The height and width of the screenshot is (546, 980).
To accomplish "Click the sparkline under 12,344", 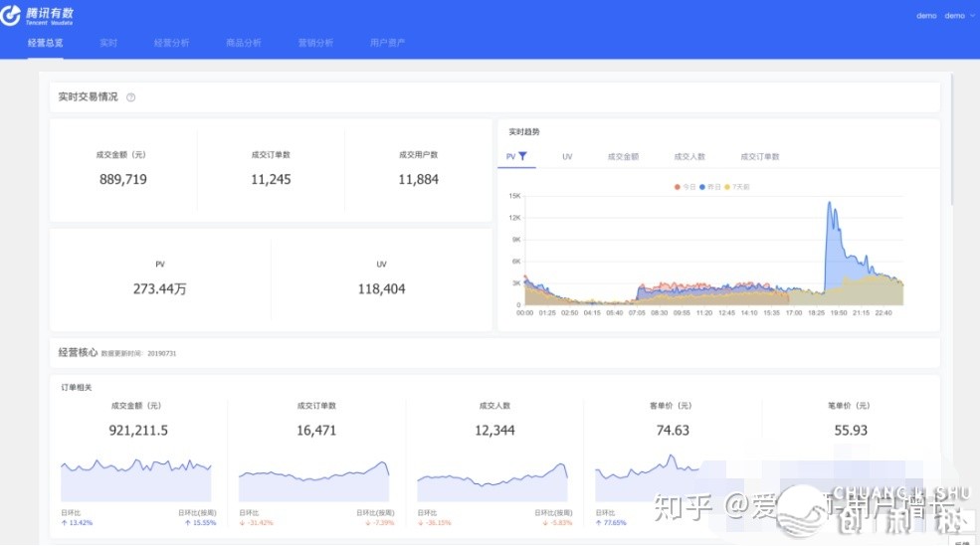I will [x=491, y=482].
